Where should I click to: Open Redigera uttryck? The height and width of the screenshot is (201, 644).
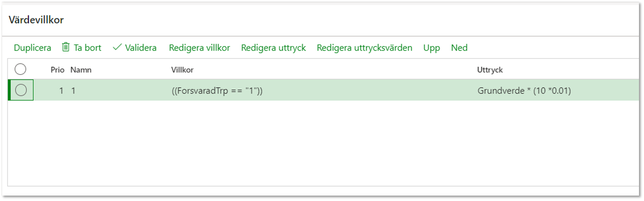[x=273, y=48]
